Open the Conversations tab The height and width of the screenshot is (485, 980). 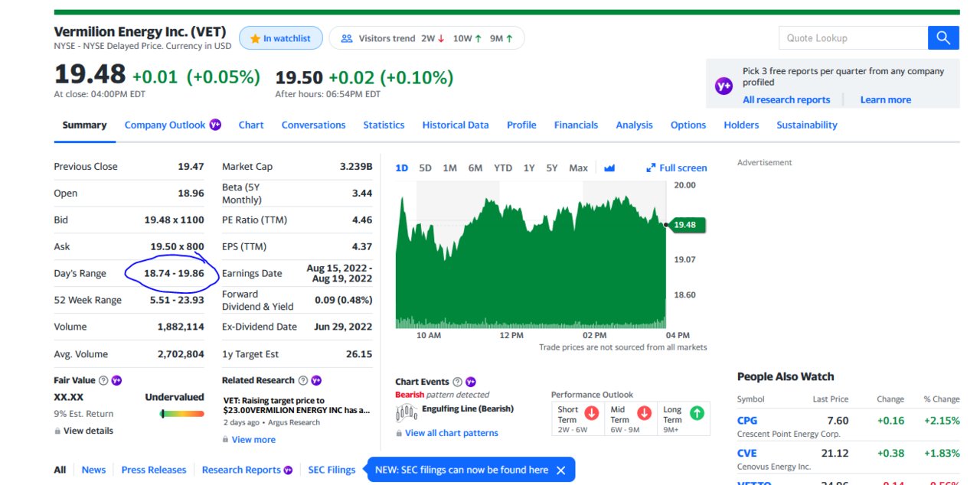313,125
